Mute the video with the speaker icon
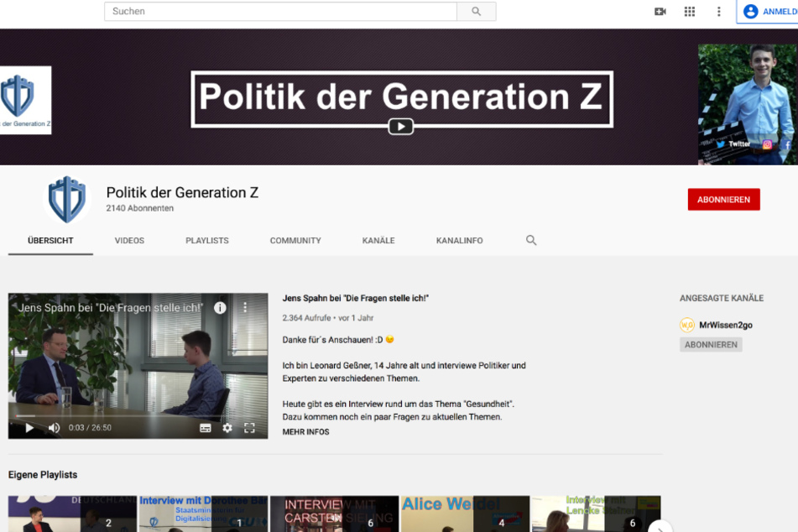 (54, 428)
